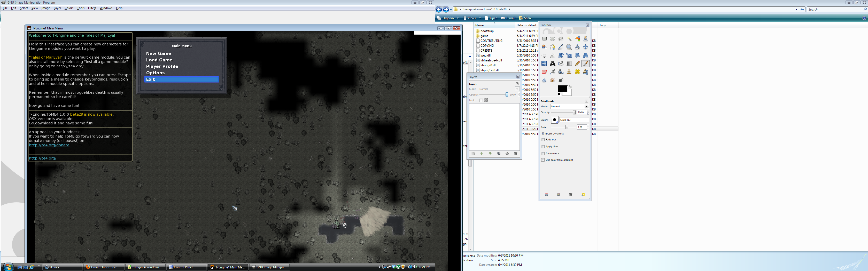The image size is (868, 271).
Task: Select the Heal bandage tool
Action: [x=578, y=72]
